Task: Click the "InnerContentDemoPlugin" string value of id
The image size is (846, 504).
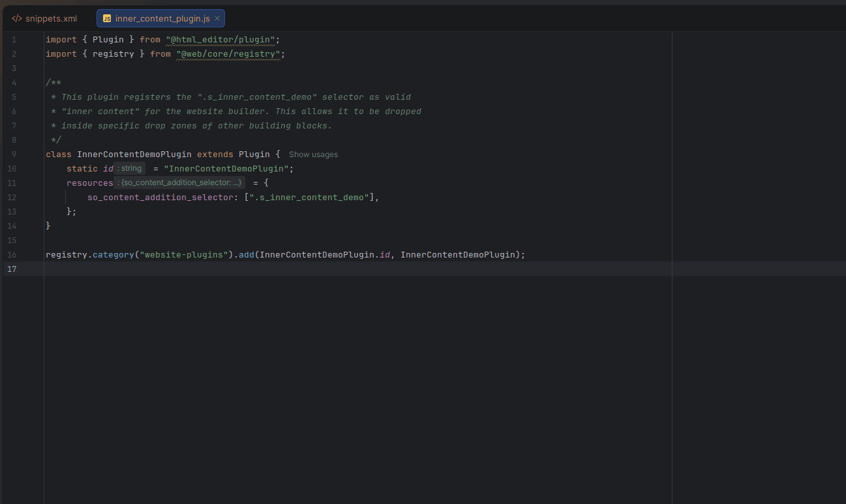Action: pyautogui.click(x=226, y=169)
